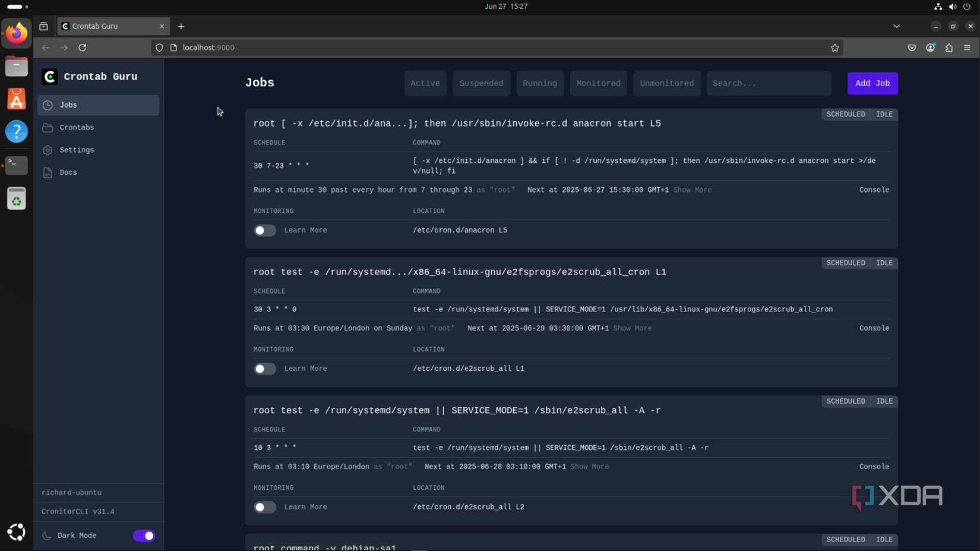Open Crontabs from the sidebar

click(76, 127)
